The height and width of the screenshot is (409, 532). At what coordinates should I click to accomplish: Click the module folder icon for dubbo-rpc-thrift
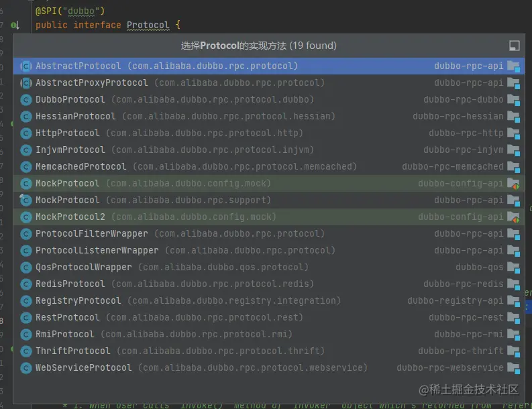click(514, 352)
